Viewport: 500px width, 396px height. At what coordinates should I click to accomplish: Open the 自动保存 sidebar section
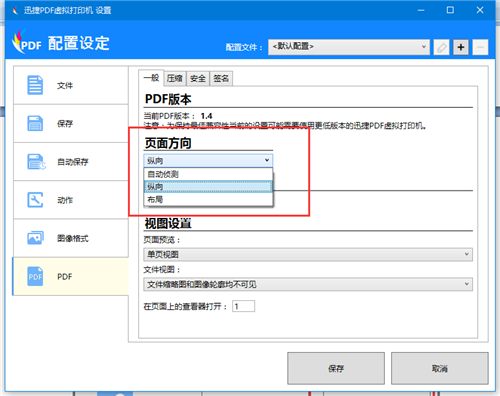click(71, 162)
